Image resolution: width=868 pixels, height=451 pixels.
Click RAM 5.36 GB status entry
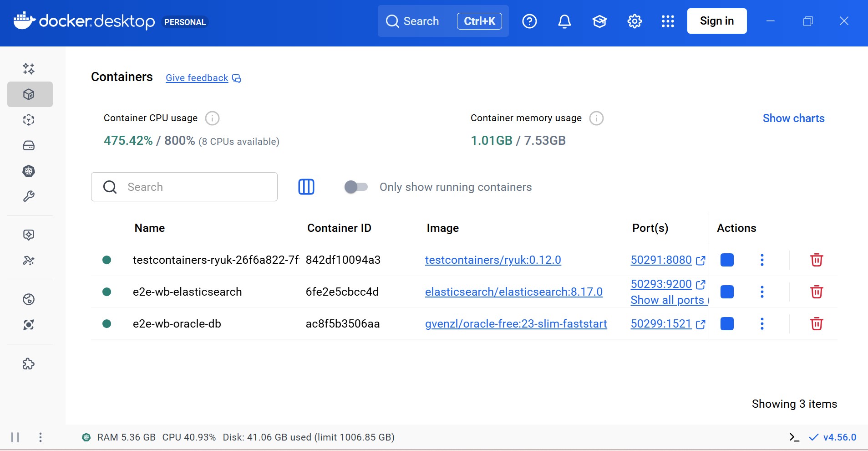tap(127, 437)
